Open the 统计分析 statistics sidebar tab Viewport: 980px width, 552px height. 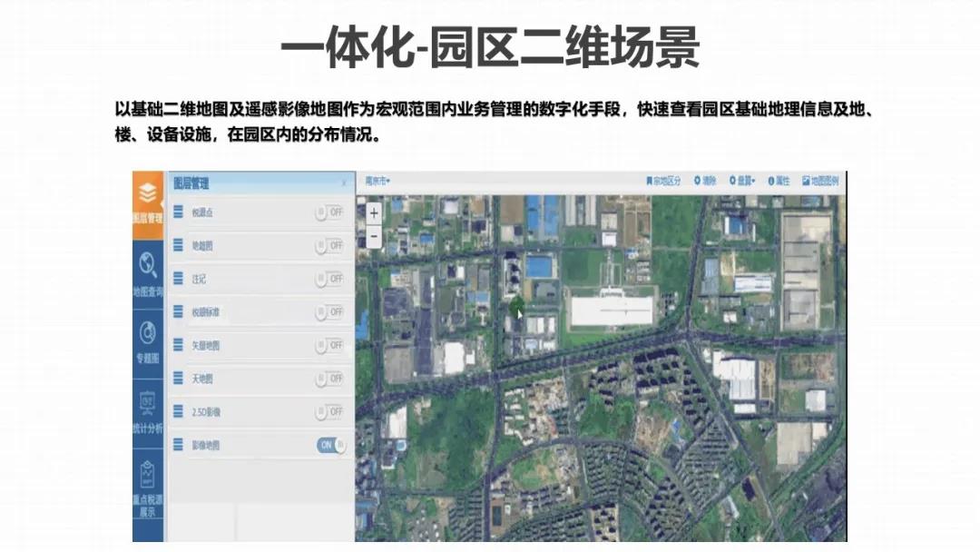(148, 412)
